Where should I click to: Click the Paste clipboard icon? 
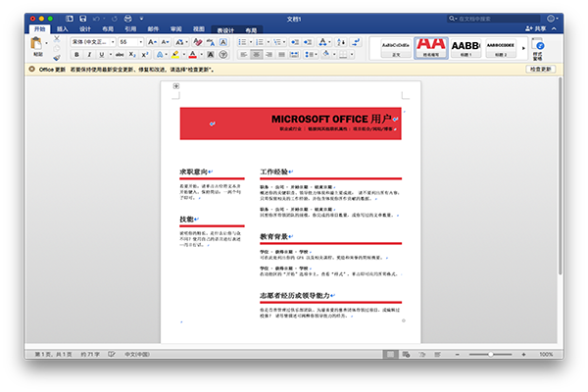pos(36,43)
